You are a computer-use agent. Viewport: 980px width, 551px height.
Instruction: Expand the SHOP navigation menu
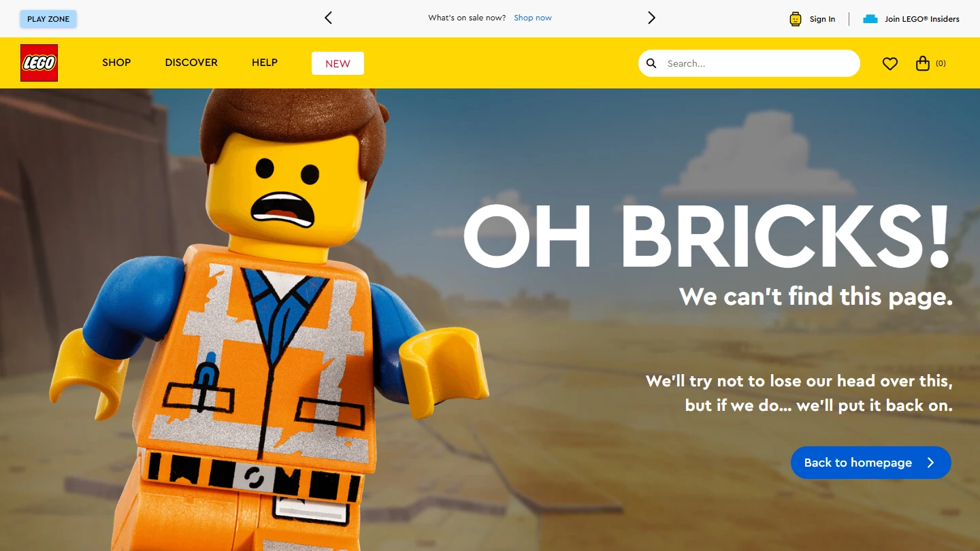pos(116,63)
